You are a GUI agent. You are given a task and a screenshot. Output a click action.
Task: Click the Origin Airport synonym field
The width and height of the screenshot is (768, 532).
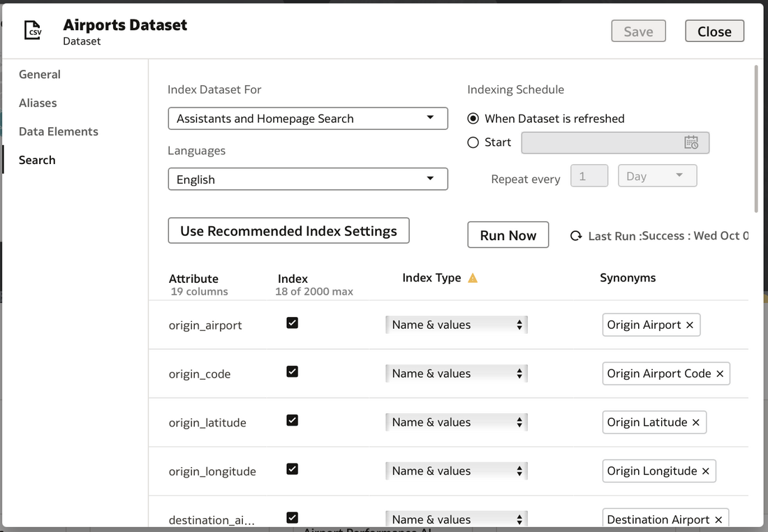coord(651,325)
